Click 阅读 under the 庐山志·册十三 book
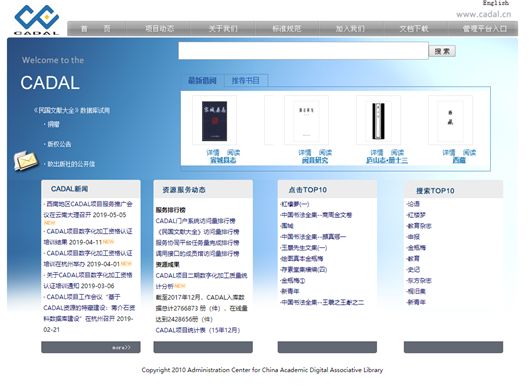Screen dimensions: 529x386 397,153
